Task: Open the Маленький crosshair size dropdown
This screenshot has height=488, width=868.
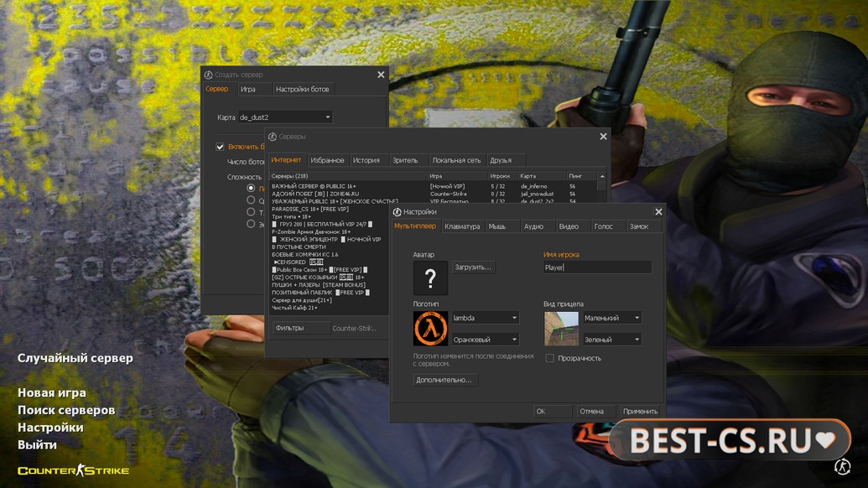Action: click(x=612, y=318)
